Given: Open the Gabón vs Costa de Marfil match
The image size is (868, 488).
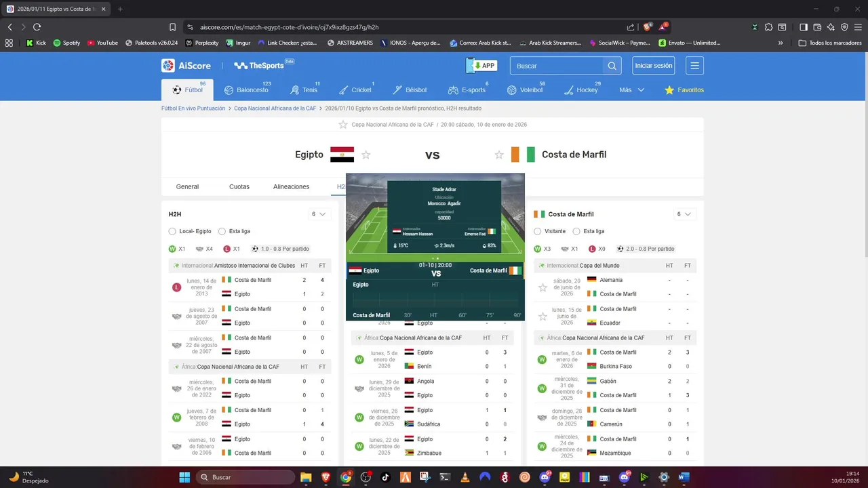Looking at the screenshot, I should 615,388.
